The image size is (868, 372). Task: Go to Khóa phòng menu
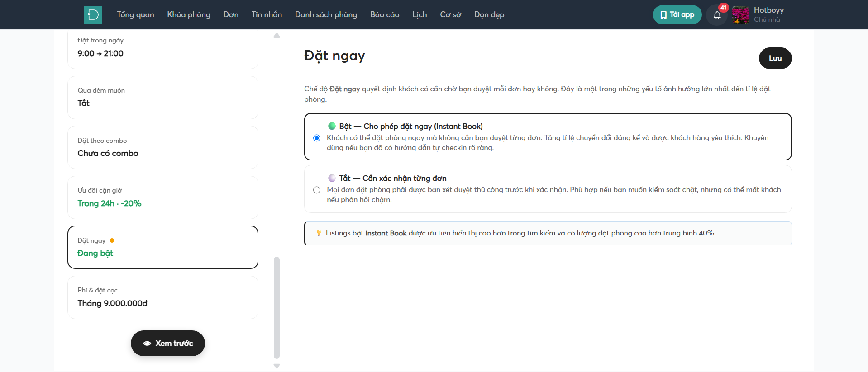189,14
